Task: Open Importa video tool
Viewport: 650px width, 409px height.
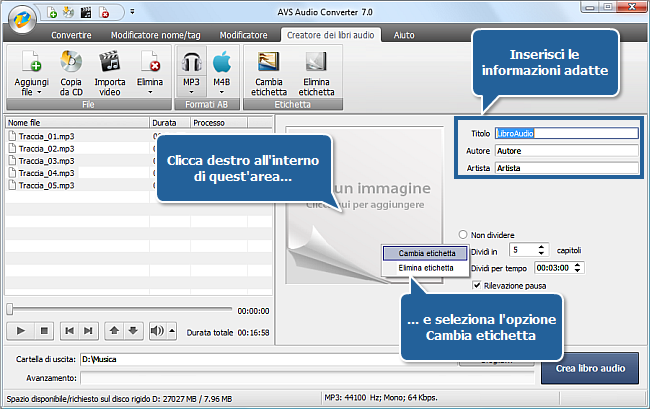Action: pos(109,62)
